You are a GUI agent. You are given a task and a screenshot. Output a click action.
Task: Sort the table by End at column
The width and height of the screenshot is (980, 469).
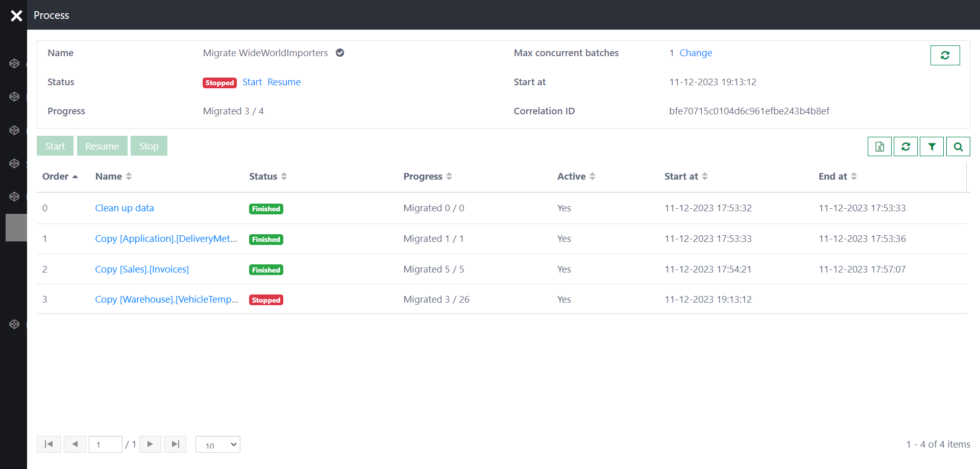coord(838,176)
